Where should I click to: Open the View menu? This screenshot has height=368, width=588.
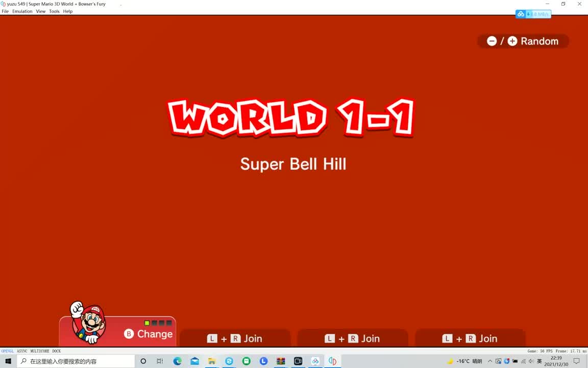click(x=40, y=11)
